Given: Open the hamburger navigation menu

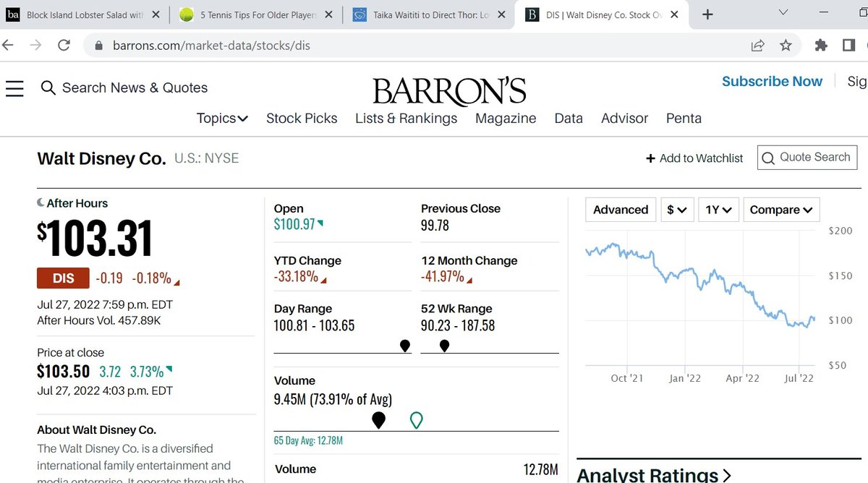Looking at the screenshot, I should 14,88.
